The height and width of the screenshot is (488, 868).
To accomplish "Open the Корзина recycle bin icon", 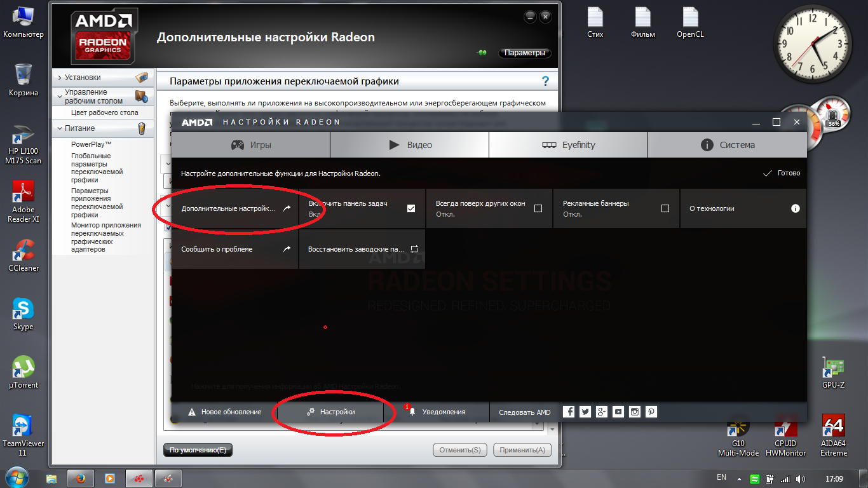I will coord(24,79).
